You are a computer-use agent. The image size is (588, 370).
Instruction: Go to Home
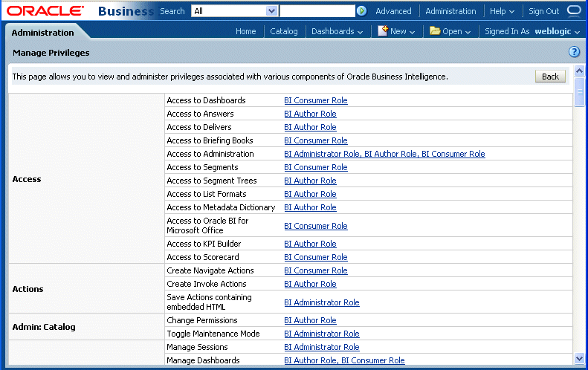click(x=245, y=31)
